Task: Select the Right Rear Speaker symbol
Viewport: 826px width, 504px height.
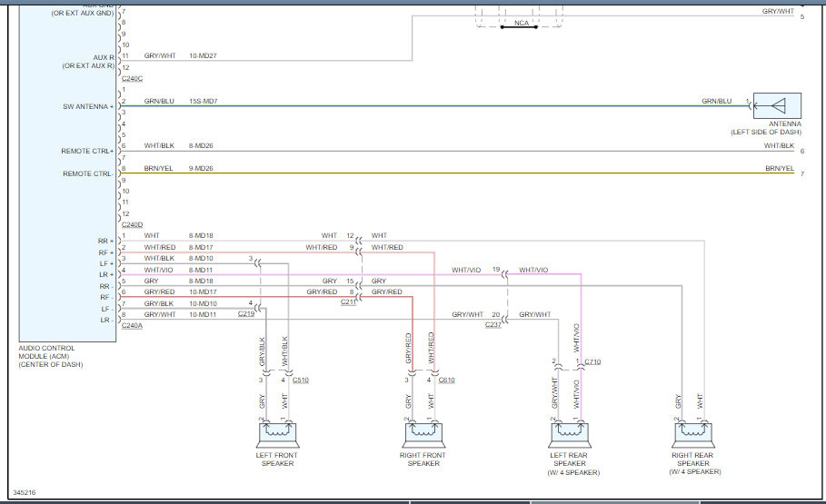Action: click(694, 433)
